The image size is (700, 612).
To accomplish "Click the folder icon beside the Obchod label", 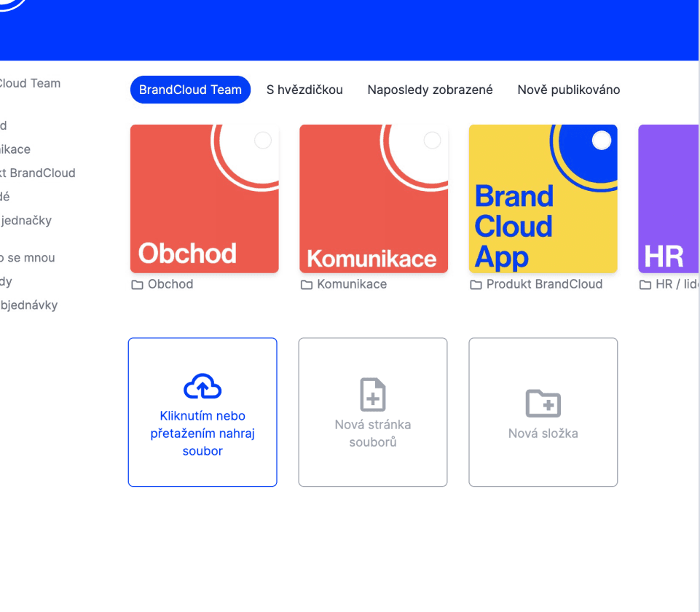I will 137,284.
